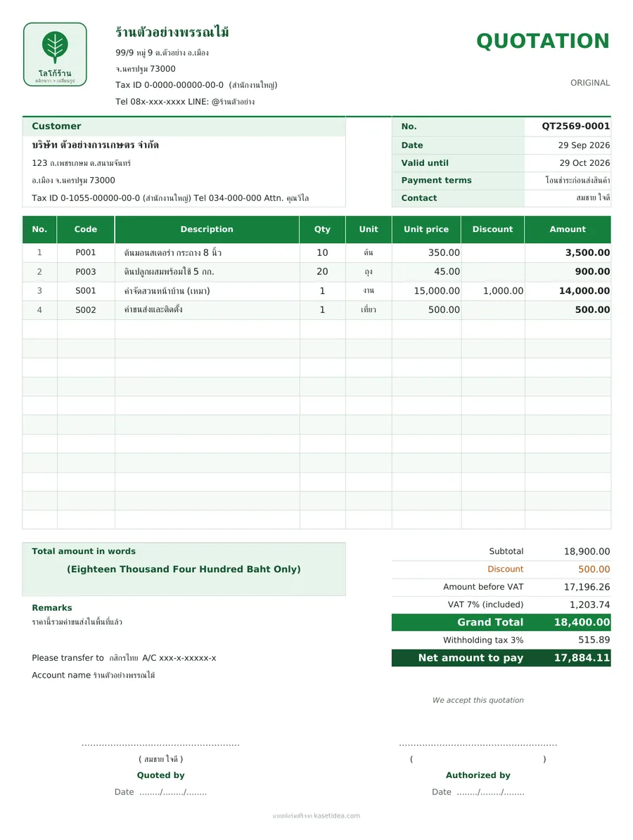Image resolution: width=633 pixels, height=840 pixels.
Task: Click the Remarks heading
Action: [x=52, y=608]
